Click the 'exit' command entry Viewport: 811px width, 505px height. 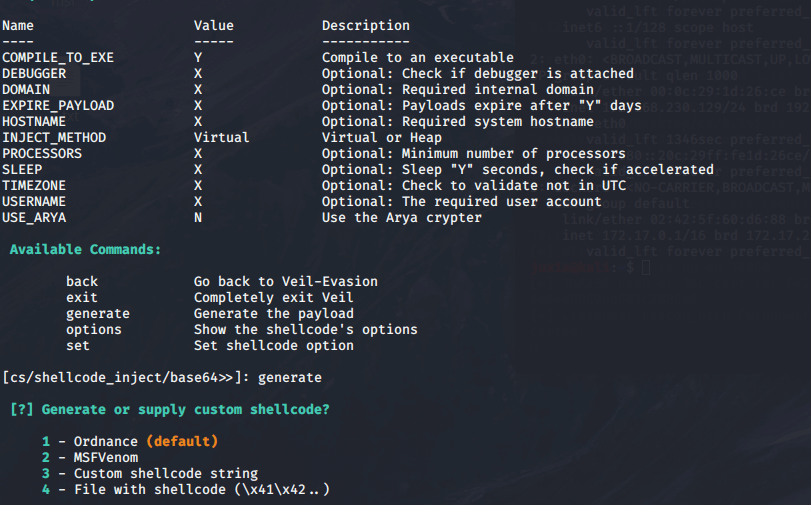click(x=82, y=298)
